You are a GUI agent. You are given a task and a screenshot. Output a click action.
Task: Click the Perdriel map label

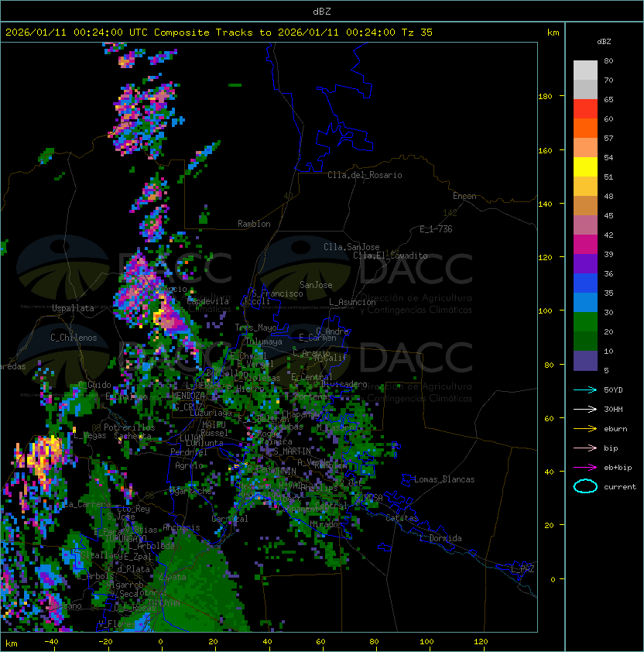tap(189, 452)
